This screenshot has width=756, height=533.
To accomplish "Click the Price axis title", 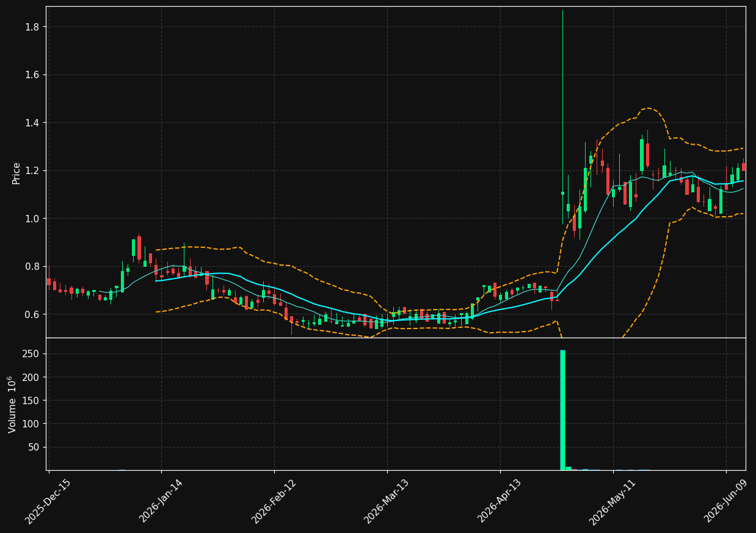I will pos(16,173).
